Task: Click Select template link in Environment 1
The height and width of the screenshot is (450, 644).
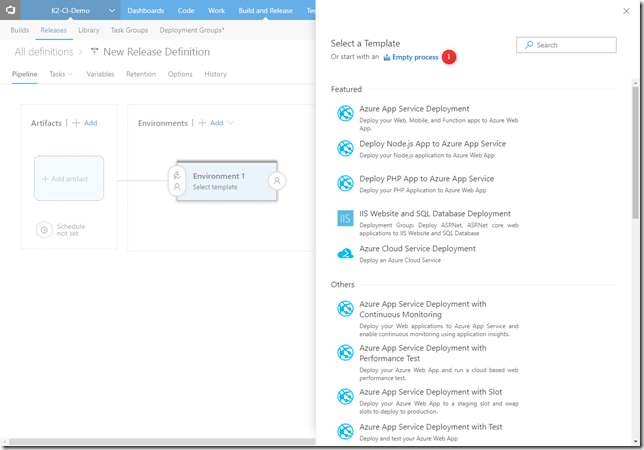Action: pos(215,187)
